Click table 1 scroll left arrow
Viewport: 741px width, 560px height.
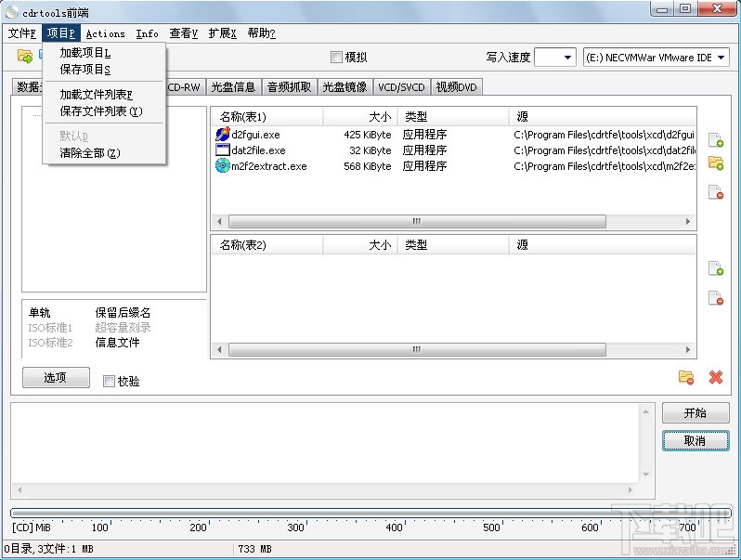[x=219, y=221]
